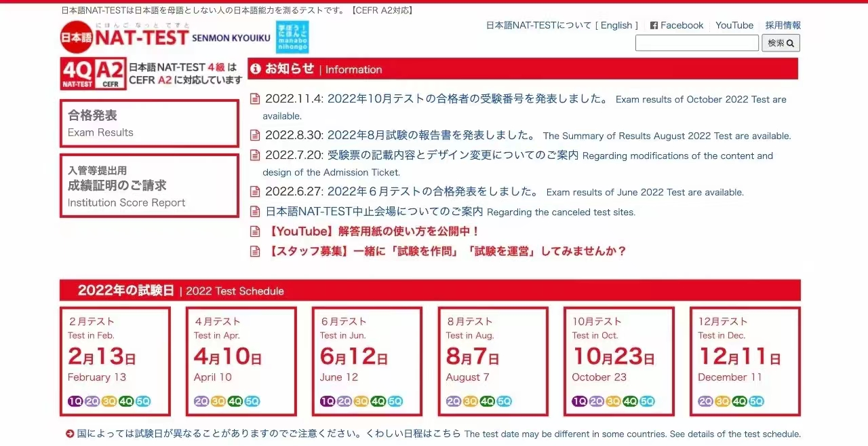868x446 pixels.
Task: Open the YouTube link in top navigation
Action: coord(734,25)
